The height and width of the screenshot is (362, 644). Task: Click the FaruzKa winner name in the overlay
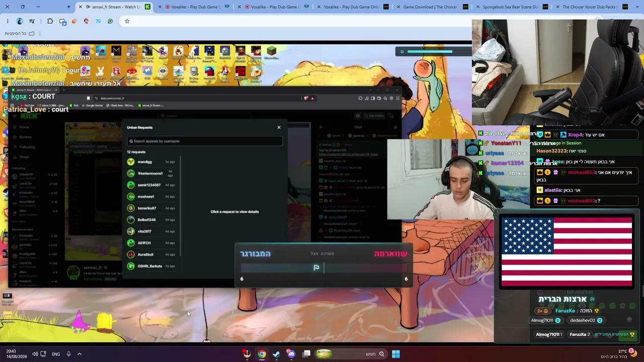pos(565,311)
